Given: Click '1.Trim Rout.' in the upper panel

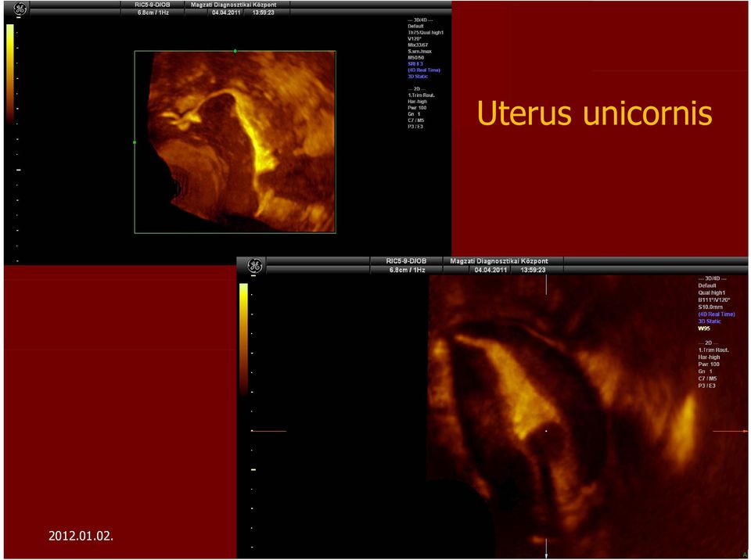Looking at the screenshot, I should coord(422,95).
